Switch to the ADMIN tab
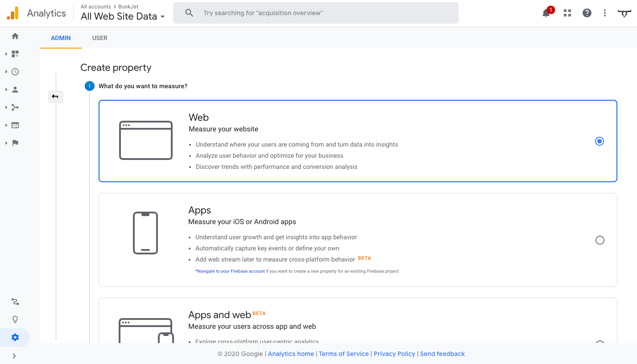 pyautogui.click(x=61, y=38)
